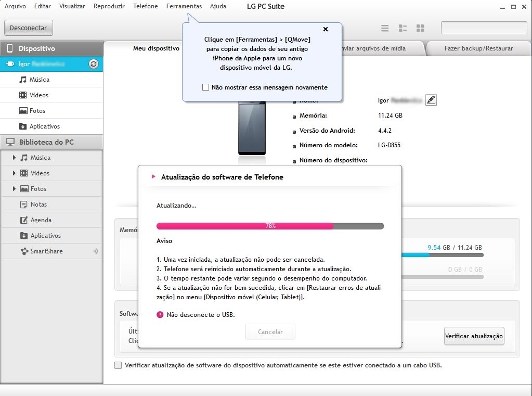Select Igor device row in sidebar
The image size is (532, 396).
click(51, 64)
